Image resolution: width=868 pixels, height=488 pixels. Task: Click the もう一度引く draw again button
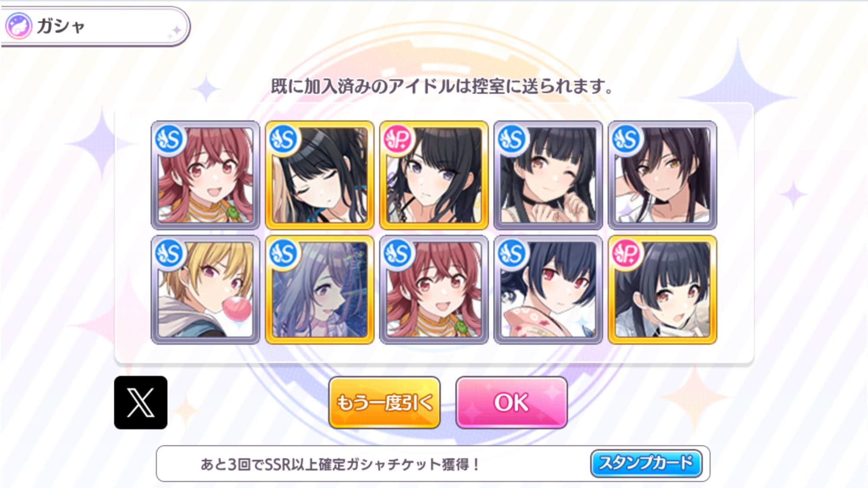(x=385, y=403)
